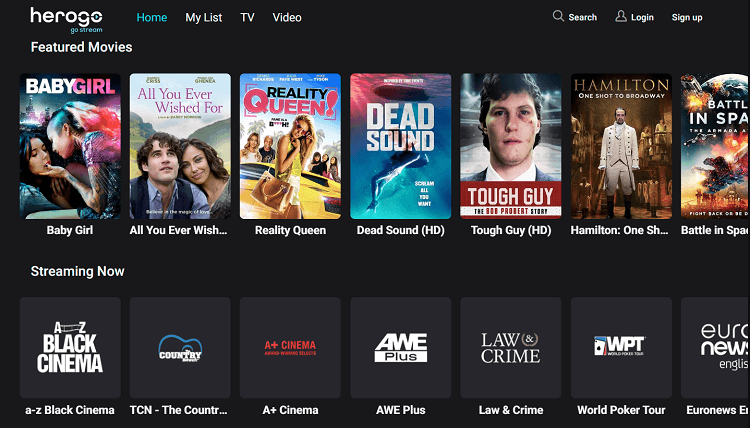Open the Hamilton One Shot to Broadway poster
Image resolution: width=750 pixels, height=428 pixels.
click(621, 146)
